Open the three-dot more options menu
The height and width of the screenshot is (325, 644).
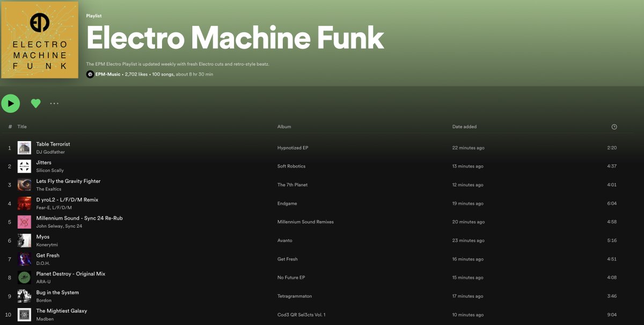click(54, 104)
